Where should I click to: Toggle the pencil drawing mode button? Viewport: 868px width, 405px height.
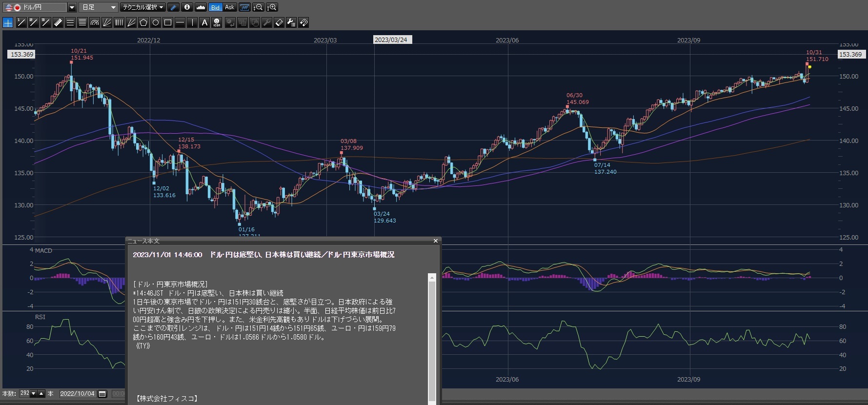pos(173,7)
